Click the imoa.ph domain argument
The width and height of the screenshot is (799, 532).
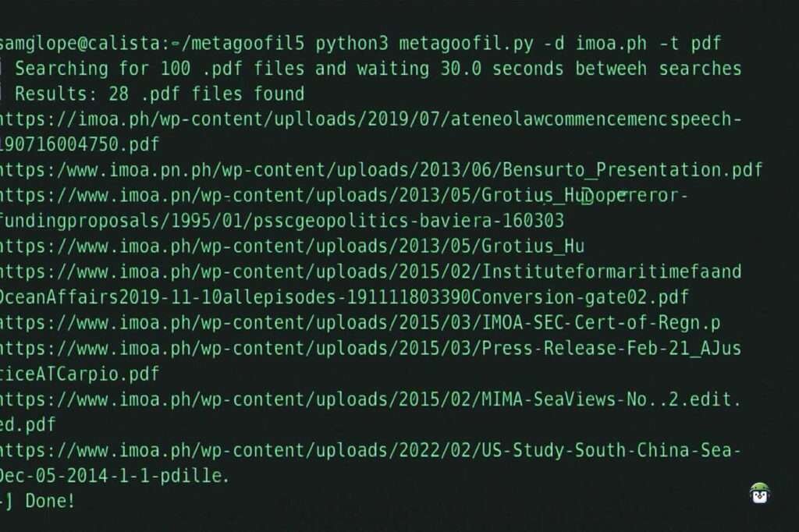click(611, 44)
